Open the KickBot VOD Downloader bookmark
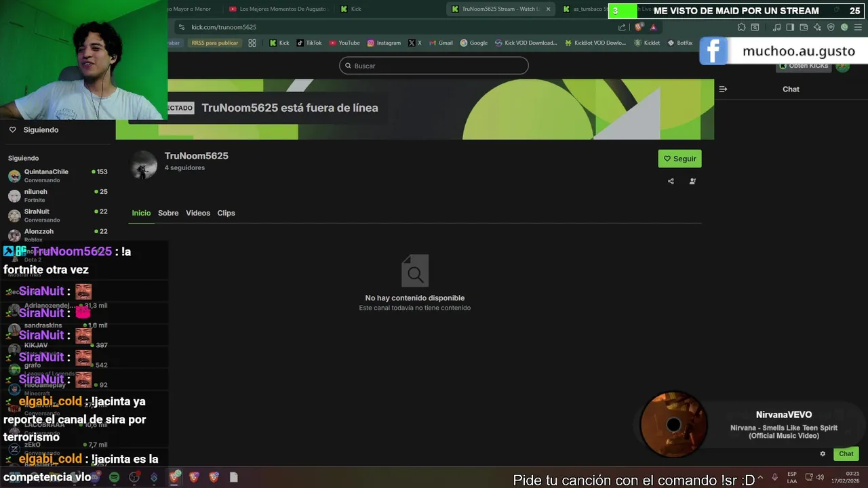This screenshot has width=868, height=488. point(596,43)
